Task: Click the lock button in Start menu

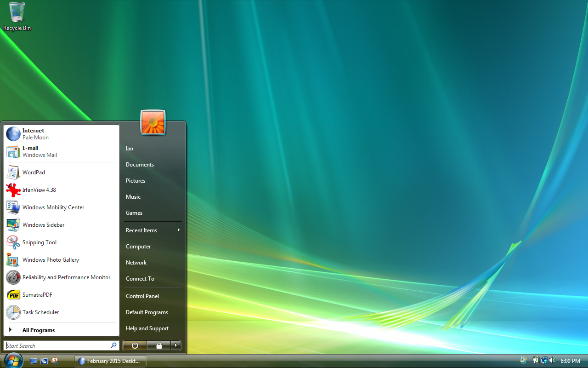Action: pyautogui.click(x=159, y=345)
